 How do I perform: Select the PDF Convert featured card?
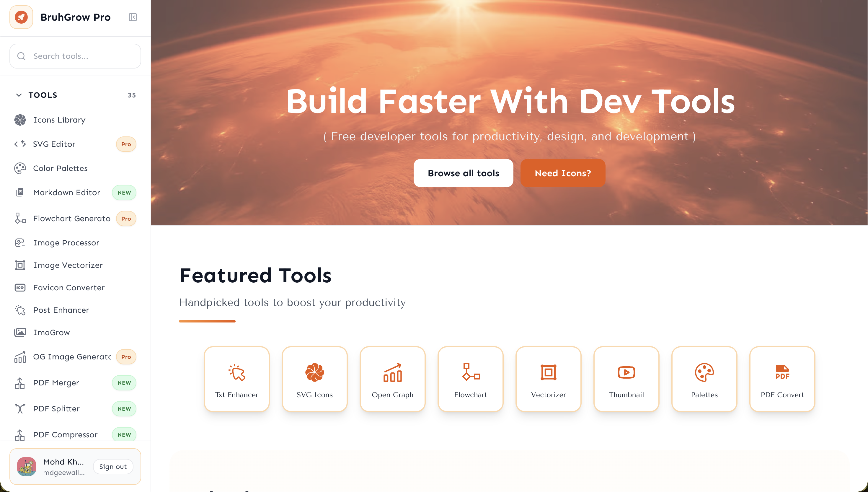pos(781,379)
